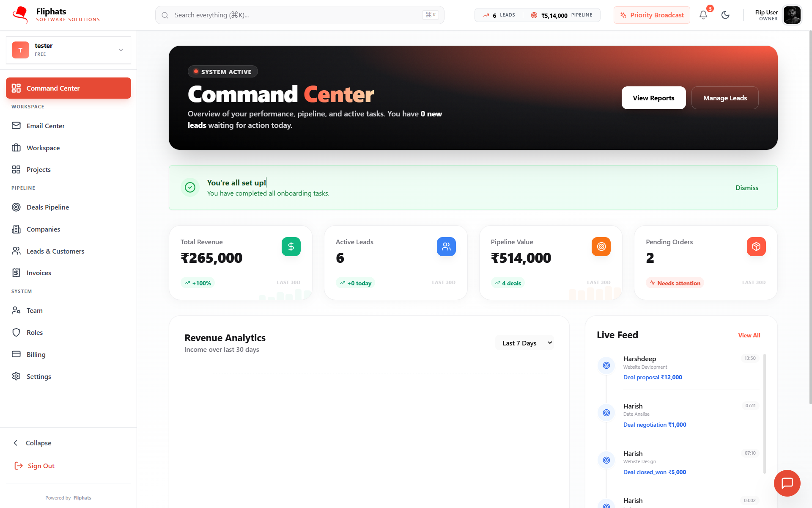812x508 pixels.
Task: Click the Total Revenue dollar icon
Action: 291,246
